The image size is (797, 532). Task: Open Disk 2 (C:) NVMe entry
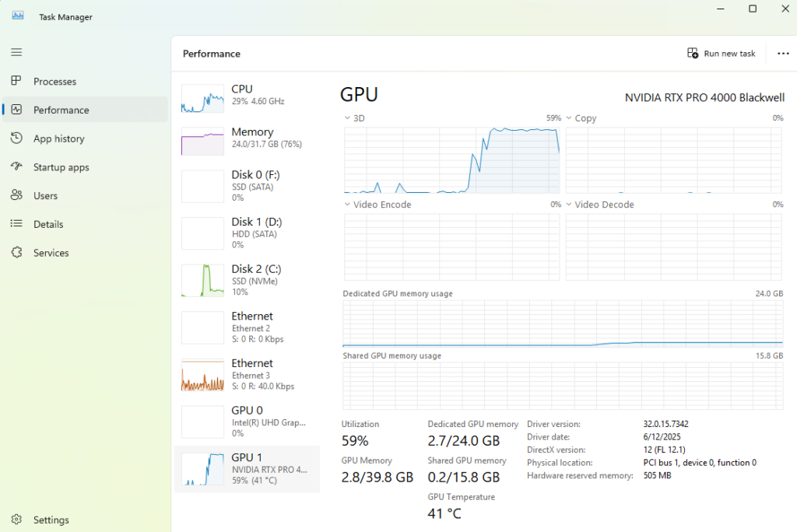247,280
